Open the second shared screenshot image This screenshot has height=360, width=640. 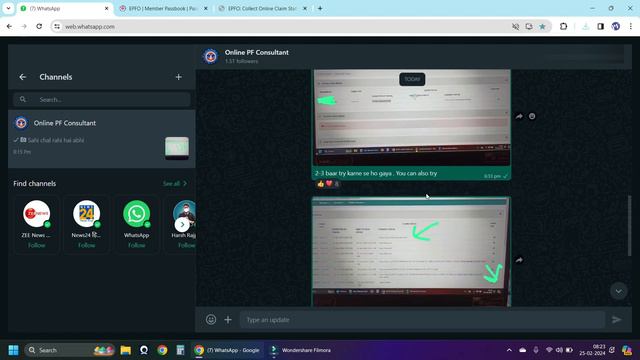(411, 251)
